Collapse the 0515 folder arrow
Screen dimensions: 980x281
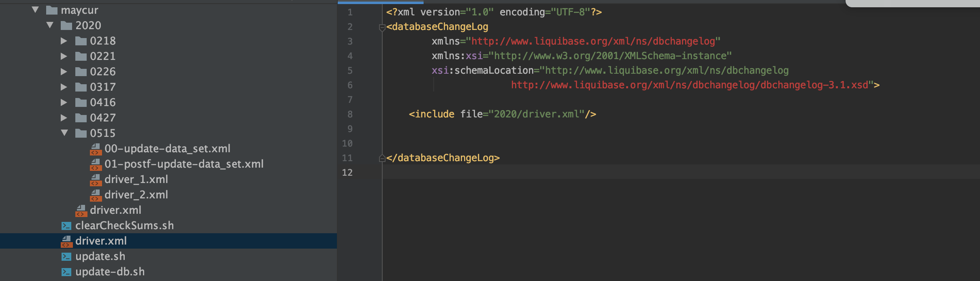point(64,133)
